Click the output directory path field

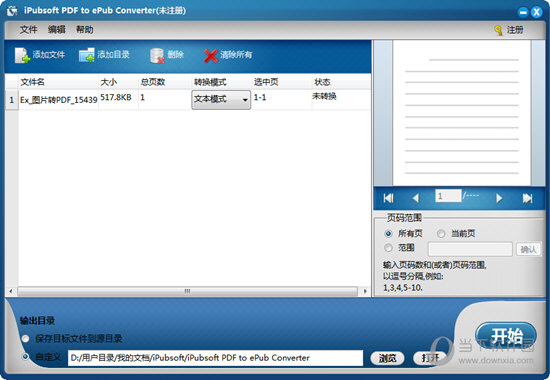coord(215,358)
